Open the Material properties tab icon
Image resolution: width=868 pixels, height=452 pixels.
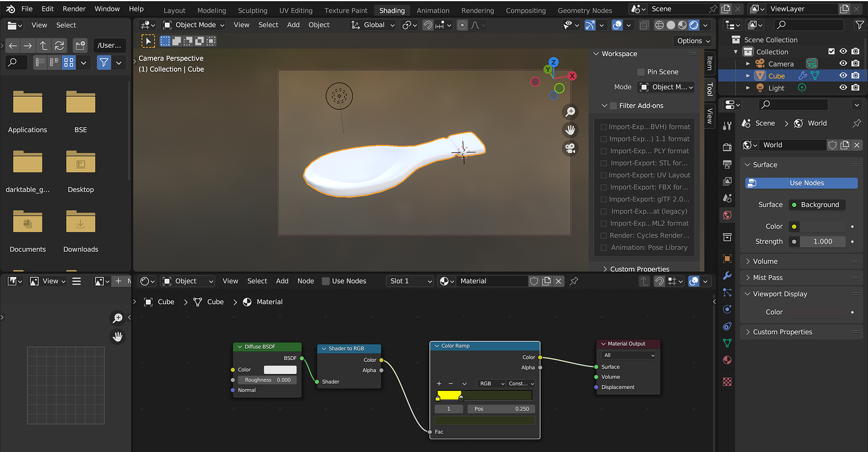(727, 361)
